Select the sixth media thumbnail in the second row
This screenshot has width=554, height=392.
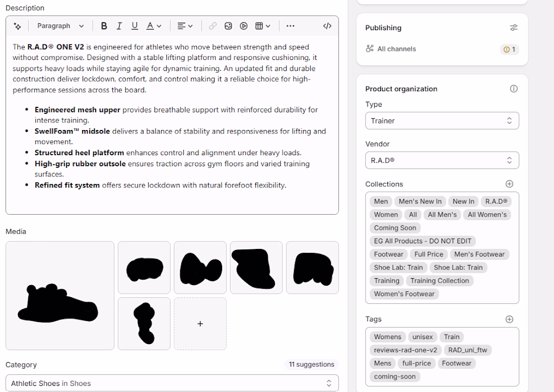[144, 324]
